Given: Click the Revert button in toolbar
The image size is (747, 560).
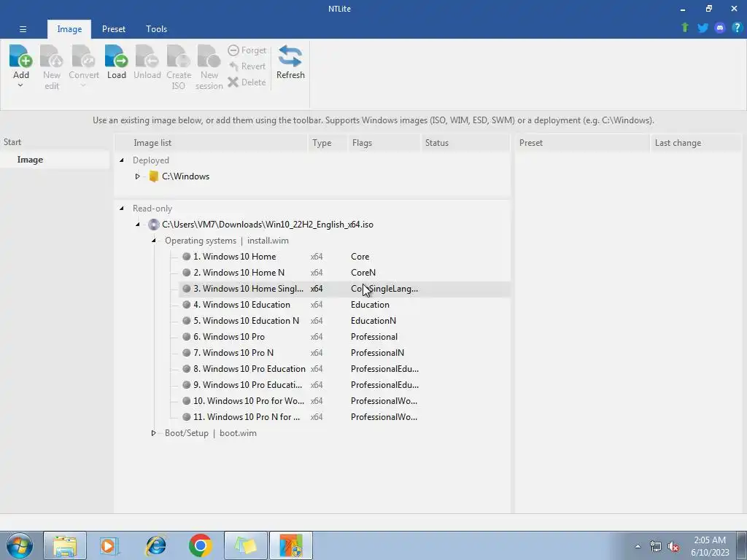Looking at the screenshot, I should click(x=247, y=66).
